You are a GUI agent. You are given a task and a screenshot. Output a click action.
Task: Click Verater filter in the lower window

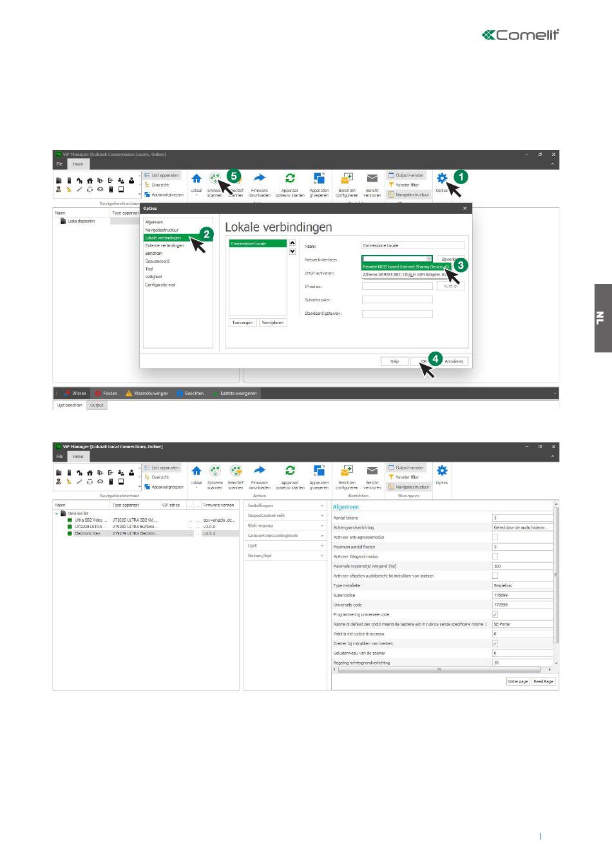404,477
